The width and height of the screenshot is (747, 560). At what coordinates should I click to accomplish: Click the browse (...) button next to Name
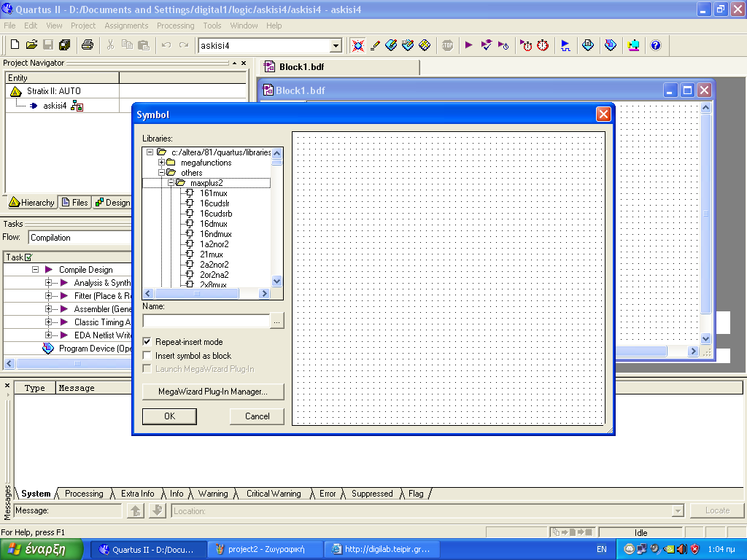(x=276, y=321)
